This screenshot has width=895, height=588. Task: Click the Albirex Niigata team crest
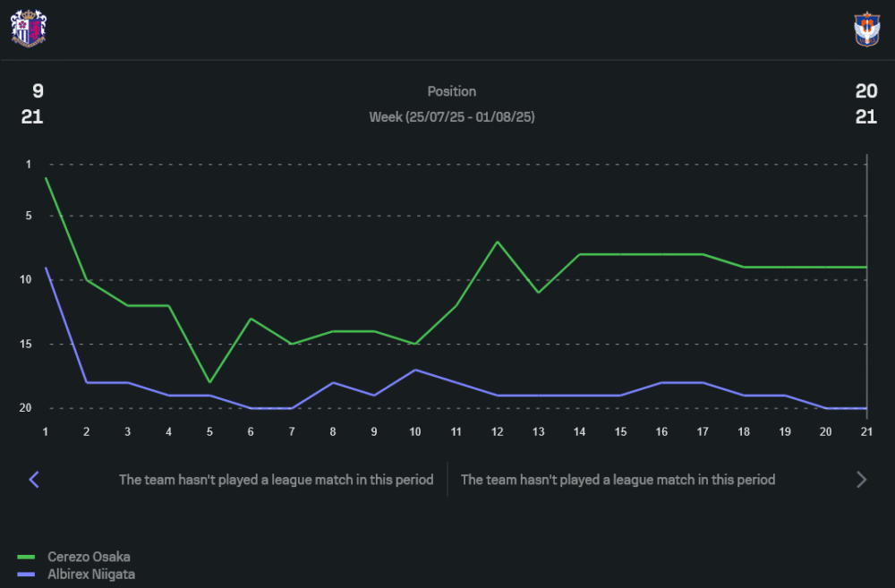tap(865, 29)
